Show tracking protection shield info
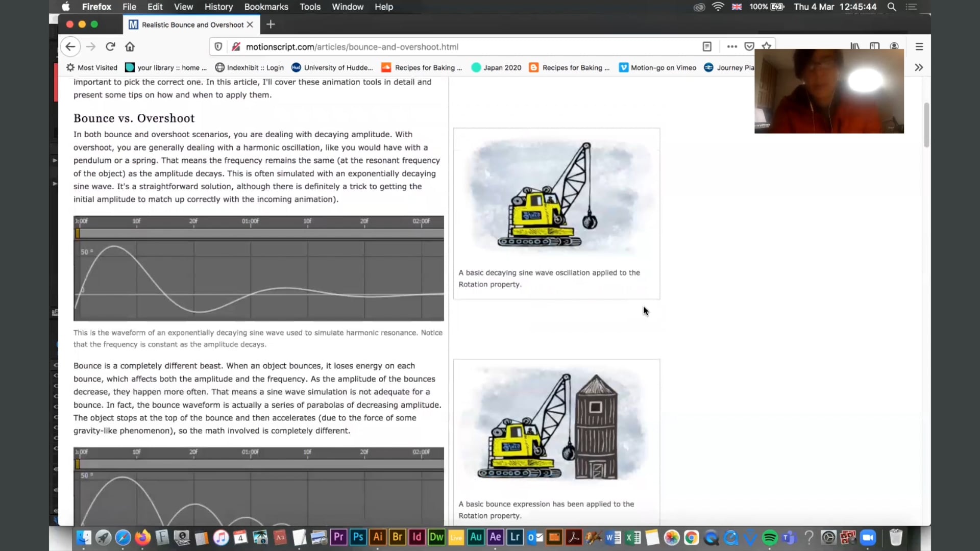This screenshot has width=980, height=551. pos(218,47)
